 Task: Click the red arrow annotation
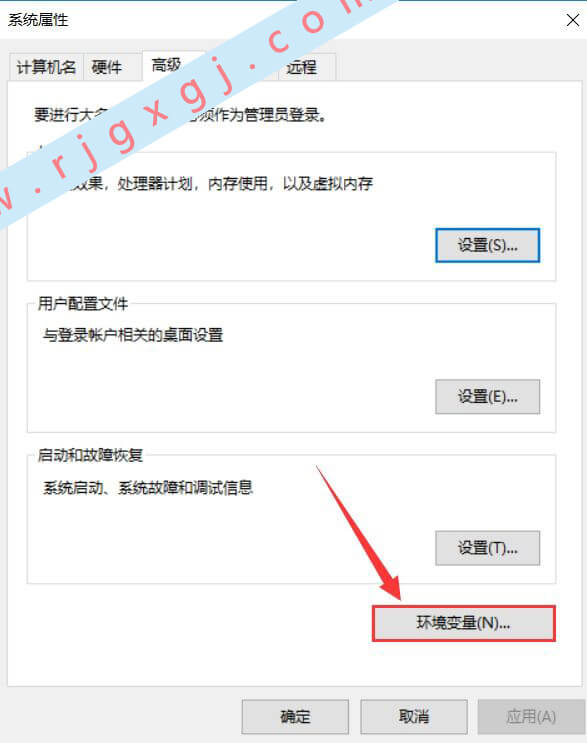click(359, 533)
